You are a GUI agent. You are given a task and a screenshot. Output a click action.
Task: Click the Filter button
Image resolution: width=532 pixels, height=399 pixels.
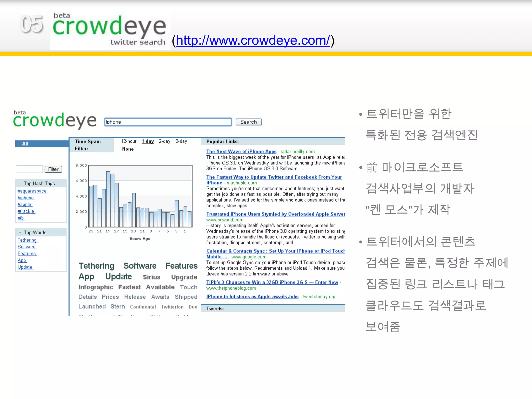(x=53, y=169)
